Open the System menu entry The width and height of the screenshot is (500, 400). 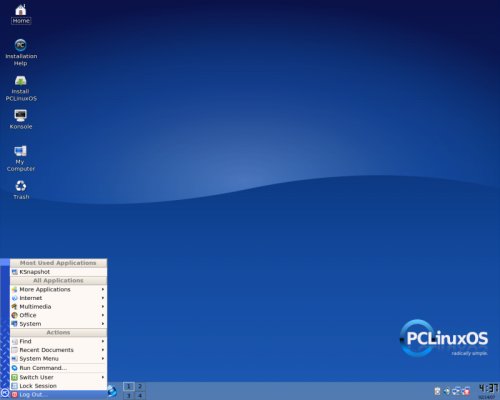point(58,324)
